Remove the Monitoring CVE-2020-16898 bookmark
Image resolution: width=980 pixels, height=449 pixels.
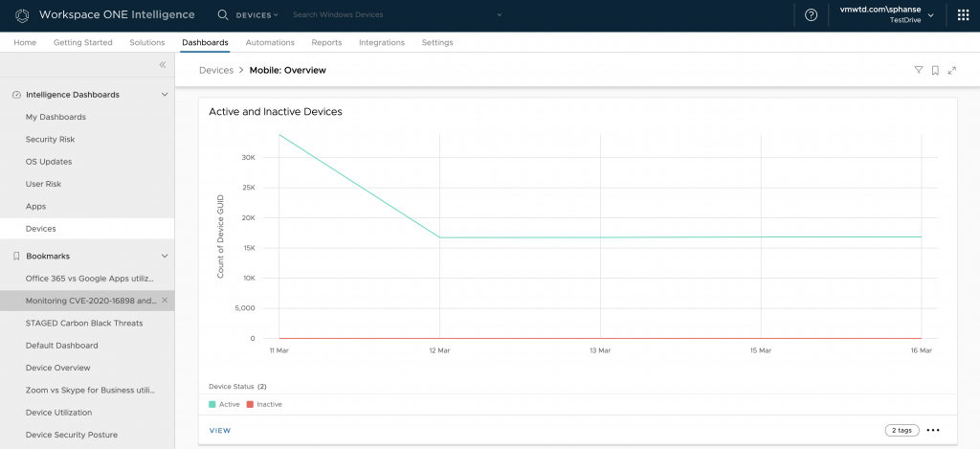pos(165,301)
